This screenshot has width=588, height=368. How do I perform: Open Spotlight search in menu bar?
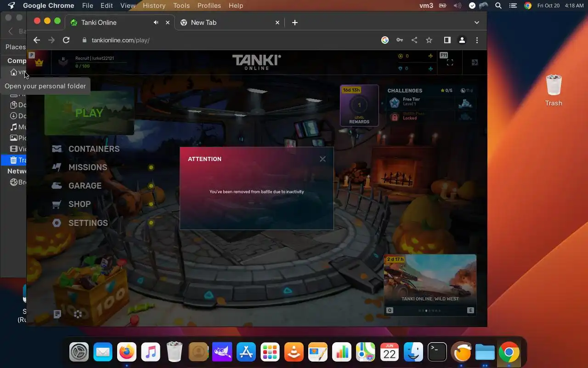point(498,6)
